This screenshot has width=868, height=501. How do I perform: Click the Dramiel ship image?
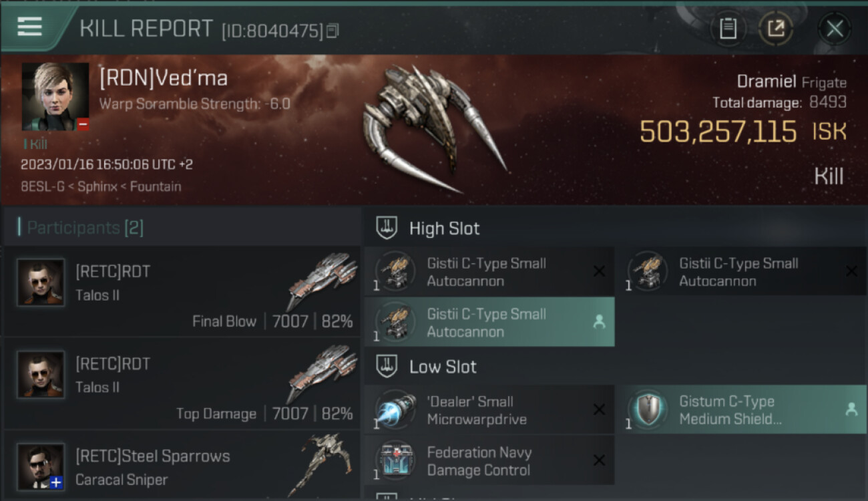[x=434, y=127]
